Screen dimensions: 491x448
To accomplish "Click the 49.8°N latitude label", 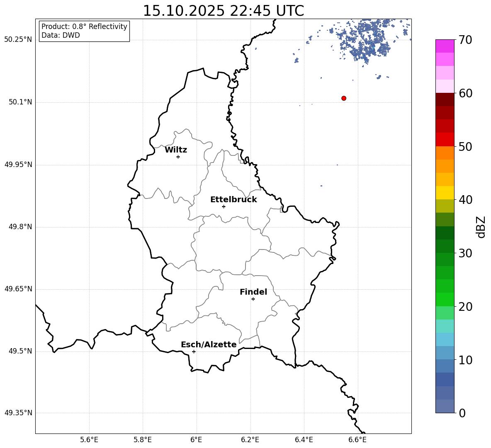I will (x=20, y=227).
